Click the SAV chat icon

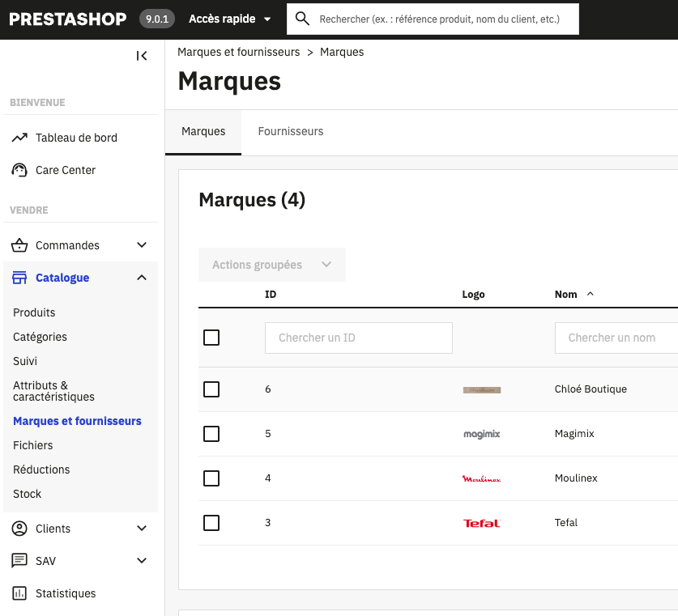pos(19,561)
